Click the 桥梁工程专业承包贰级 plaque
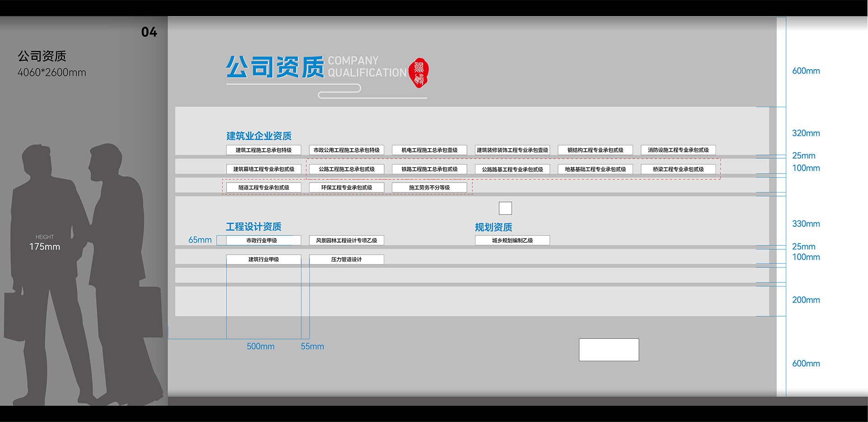 pyautogui.click(x=678, y=169)
